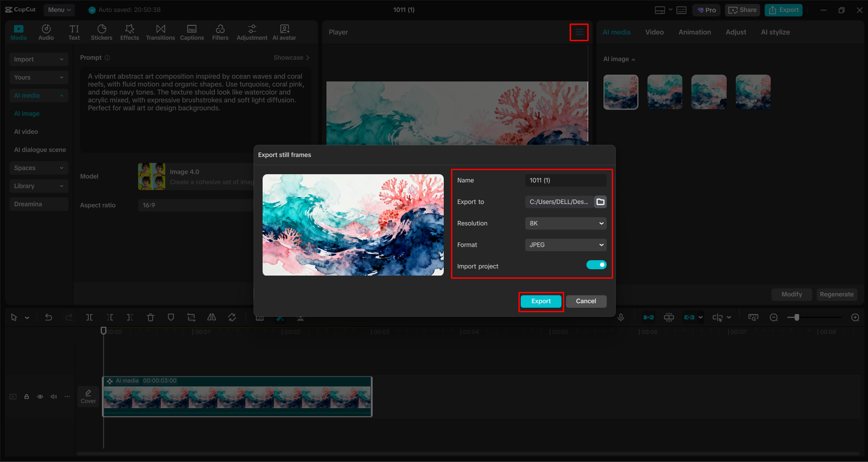Open the Captions panel
This screenshot has height=462, width=868.
[192, 32]
